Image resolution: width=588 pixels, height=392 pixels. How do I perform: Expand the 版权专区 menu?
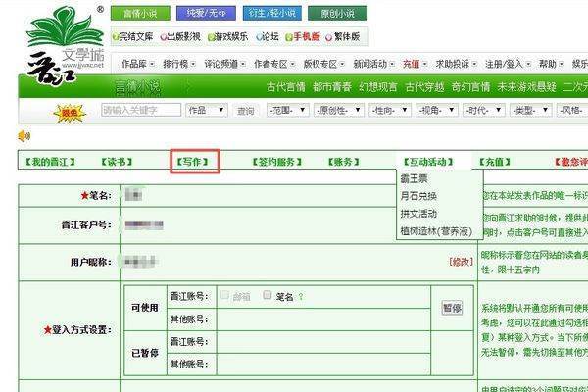[323, 64]
